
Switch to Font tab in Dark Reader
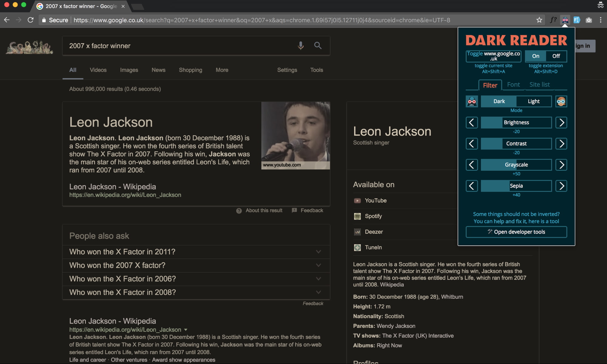tap(513, 85)
